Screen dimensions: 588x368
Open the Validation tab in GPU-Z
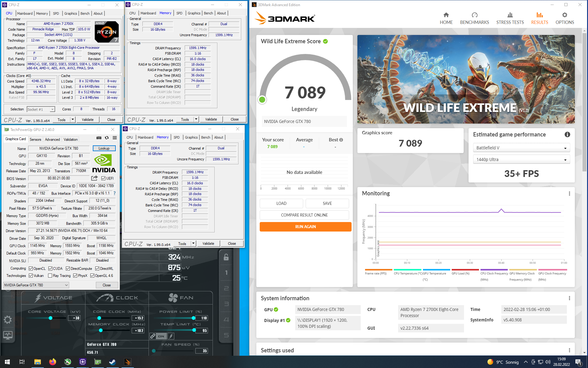(70, 139)
